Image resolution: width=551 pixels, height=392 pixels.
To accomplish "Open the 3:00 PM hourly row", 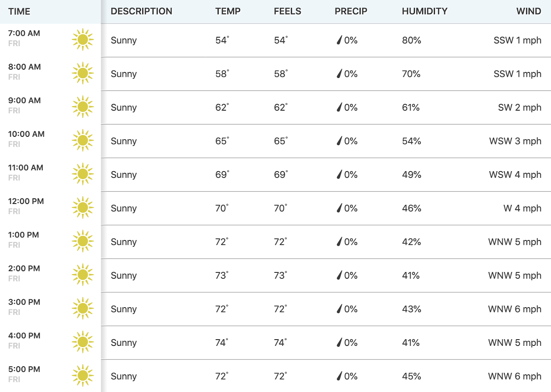I will 275,309.
